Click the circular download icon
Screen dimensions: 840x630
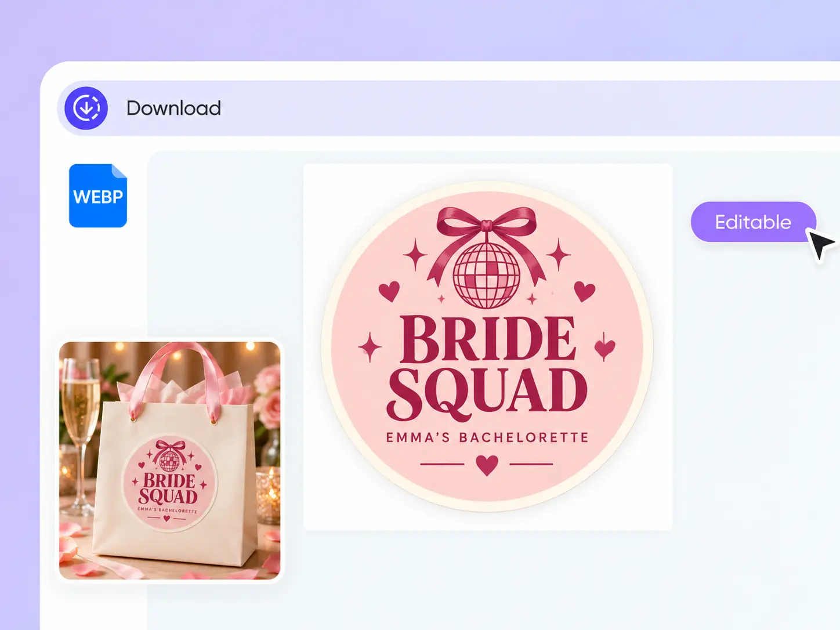(86, 108)
